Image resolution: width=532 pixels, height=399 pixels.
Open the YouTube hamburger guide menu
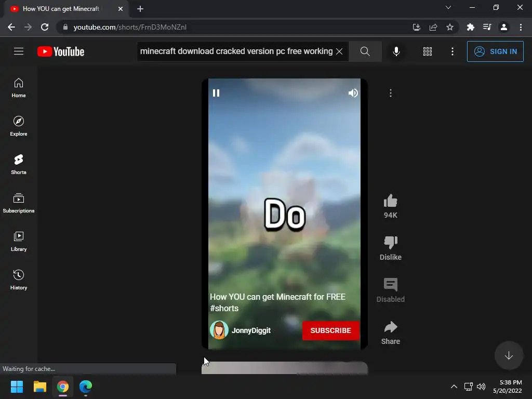point(19,51)
